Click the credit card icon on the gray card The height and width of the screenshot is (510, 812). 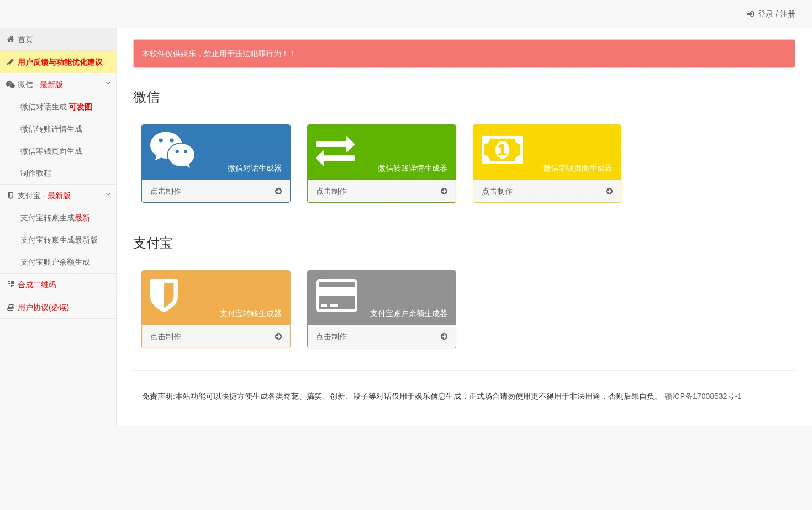click(x=336, y=296)
